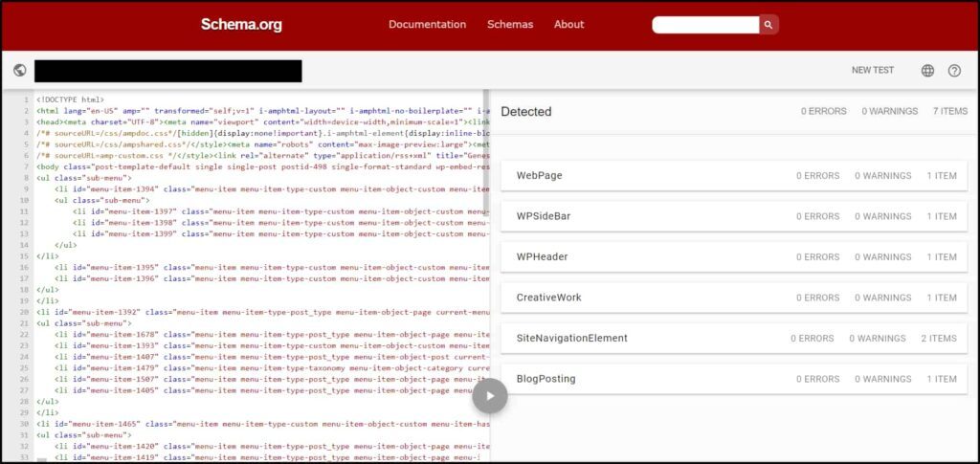Expand the WPSideBar result row

(x=734, y=216)
